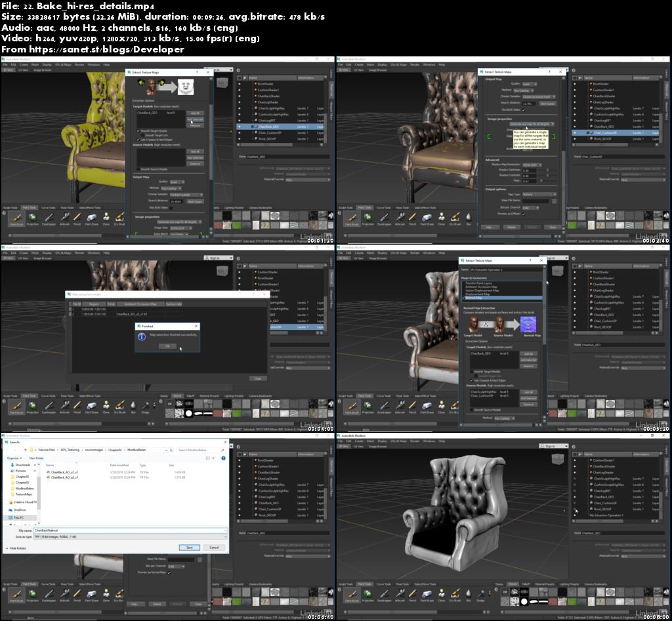
Task: Toggle Test Both Sides checkbox in 00:02:40 frame
Action: tap(524, 110)
